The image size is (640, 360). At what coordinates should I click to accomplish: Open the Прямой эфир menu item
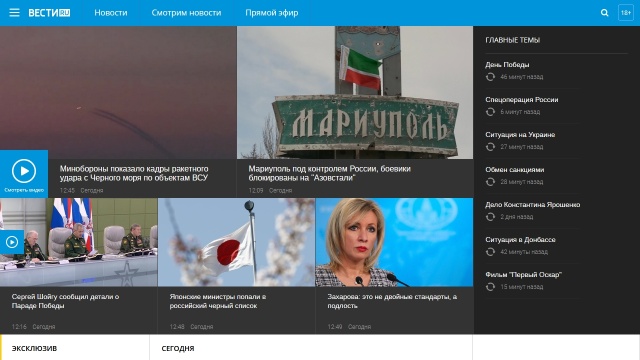271,13
